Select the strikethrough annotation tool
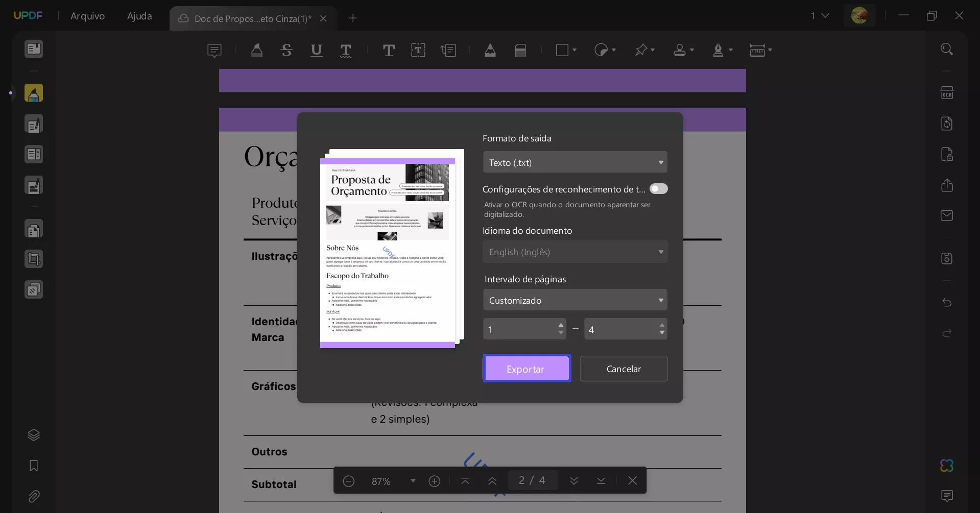Screen dimensions: 980x513 point(286,50)
